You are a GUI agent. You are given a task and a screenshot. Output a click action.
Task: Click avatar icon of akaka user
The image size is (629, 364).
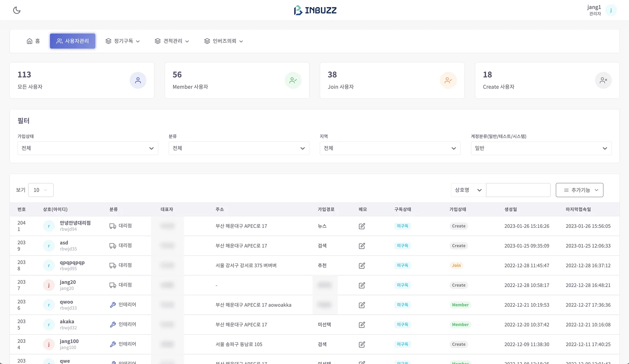click(x=49, y=325)
